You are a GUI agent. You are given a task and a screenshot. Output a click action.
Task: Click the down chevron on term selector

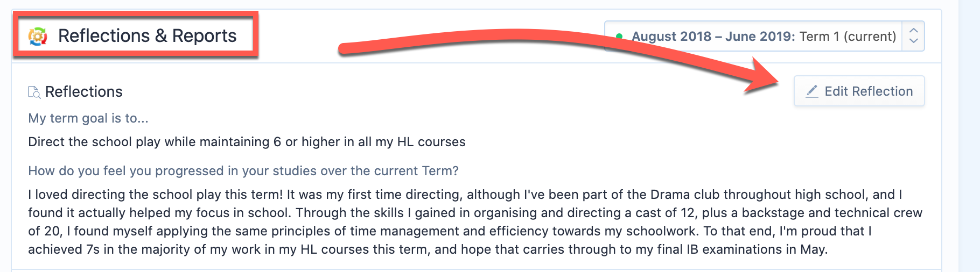pos(913,42)
